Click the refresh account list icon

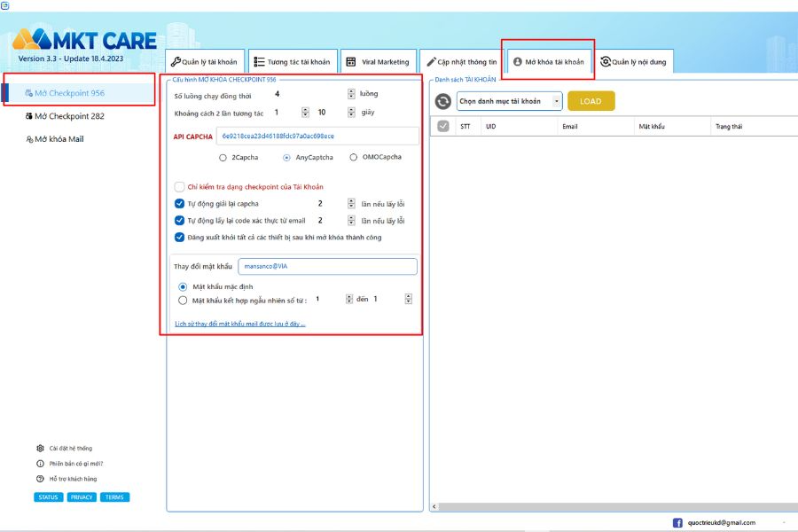tap(442, 101)
